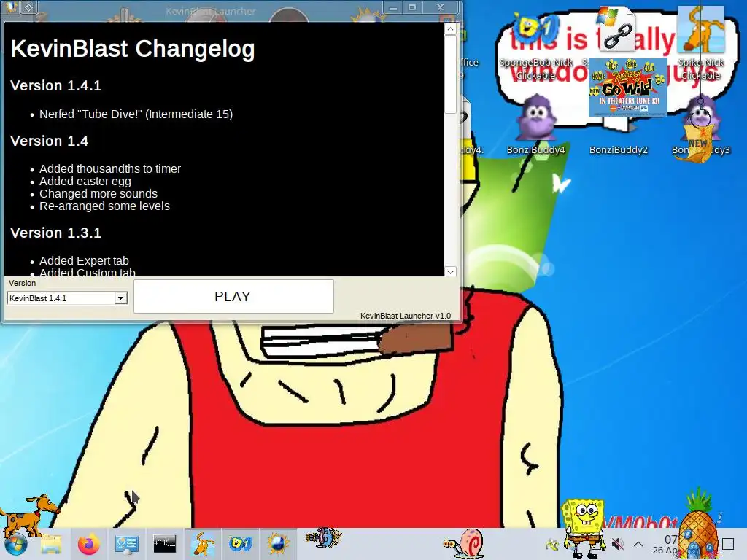The height and width of the screenshot is (560, 747).
Task: Click the 'Version 1.3.1' changelog heading
Action: pyautogui.click(x=55, y=233)
